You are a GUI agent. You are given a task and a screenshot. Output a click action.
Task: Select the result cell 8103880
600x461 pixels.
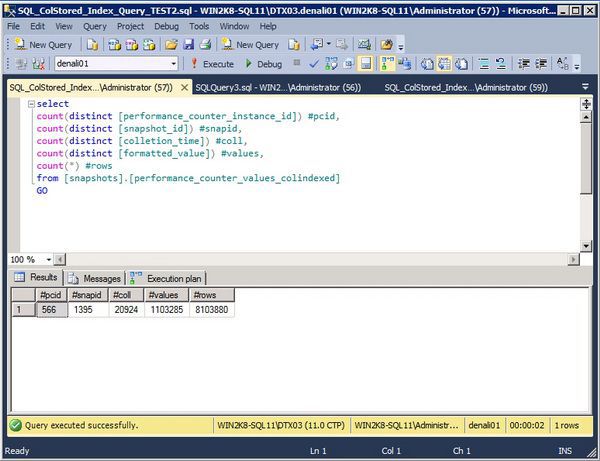[x=212, y=310]
